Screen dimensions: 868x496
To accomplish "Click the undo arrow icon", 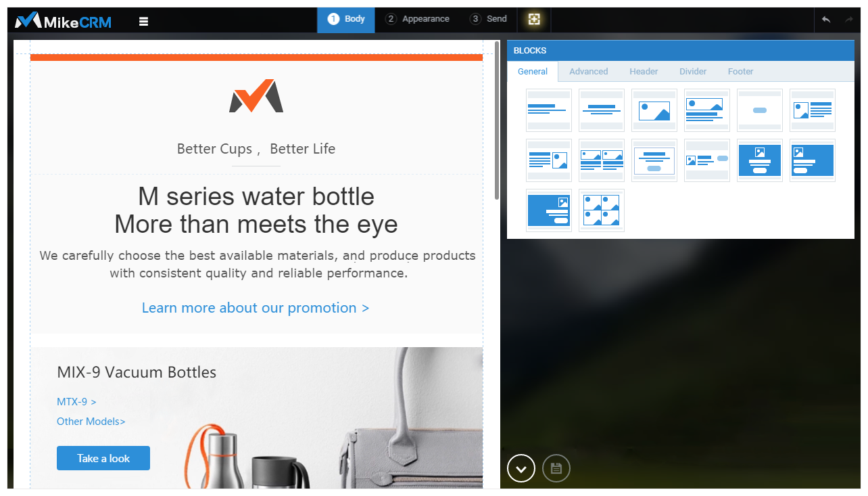I will coord(826,20).
